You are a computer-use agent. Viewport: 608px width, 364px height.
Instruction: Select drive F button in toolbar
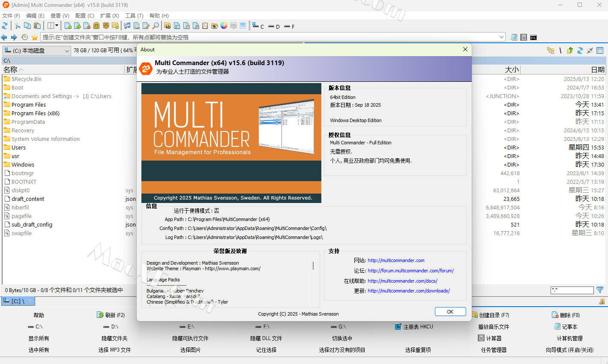point(290,26)
